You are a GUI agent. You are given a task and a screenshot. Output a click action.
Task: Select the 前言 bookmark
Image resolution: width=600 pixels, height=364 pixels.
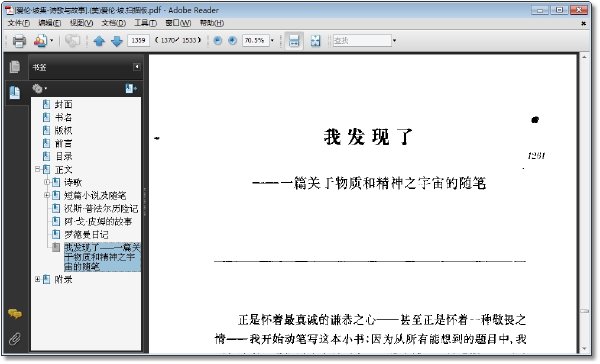(x=64, y=143)
